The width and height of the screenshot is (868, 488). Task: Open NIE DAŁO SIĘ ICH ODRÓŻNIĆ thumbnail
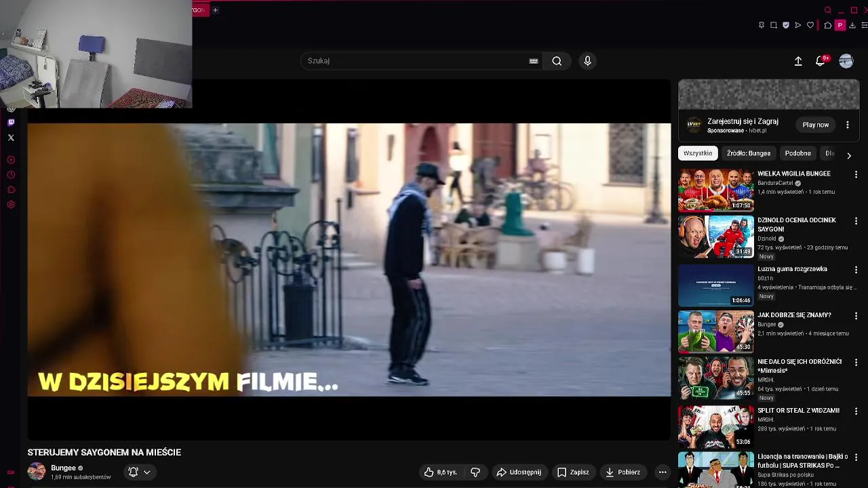716,378
